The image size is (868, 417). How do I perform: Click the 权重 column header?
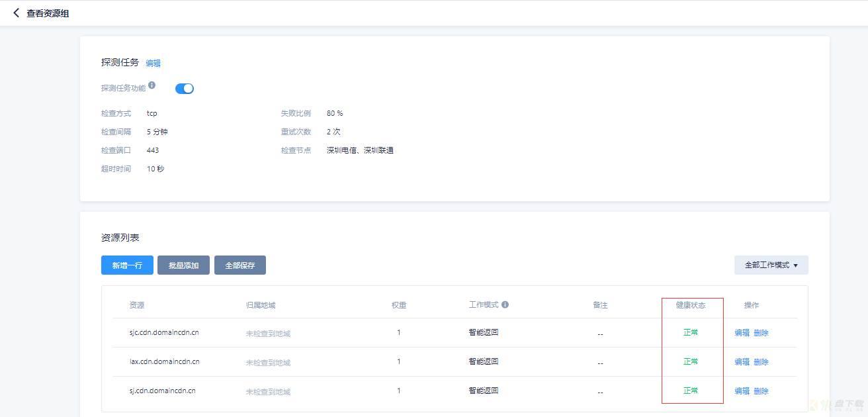[x=399, y=305]
